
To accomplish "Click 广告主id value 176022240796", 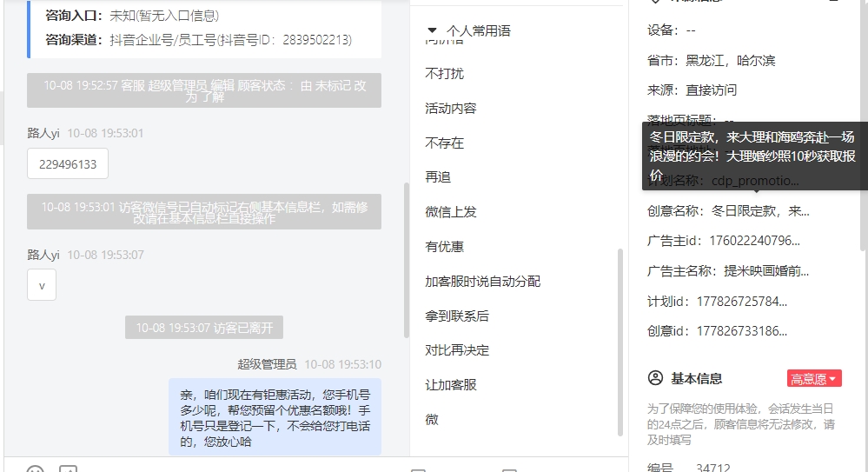I will pos(754,241).
